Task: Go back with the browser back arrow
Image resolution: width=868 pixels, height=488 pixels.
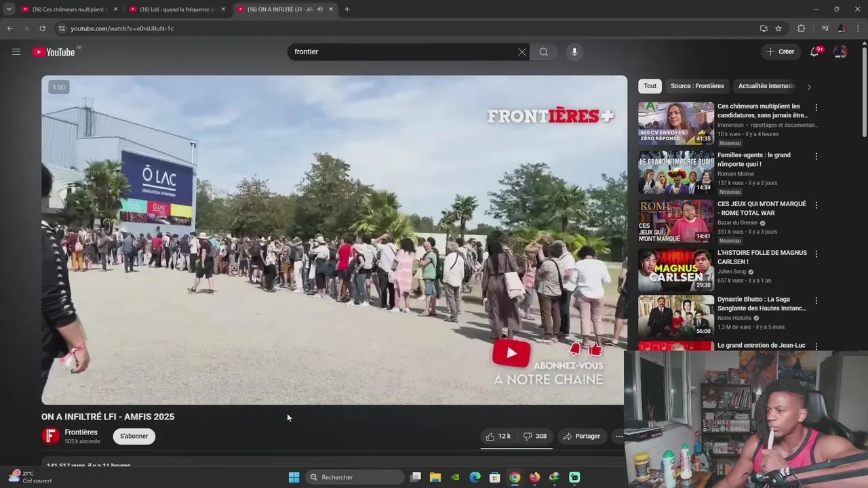Action: (9, 28)
